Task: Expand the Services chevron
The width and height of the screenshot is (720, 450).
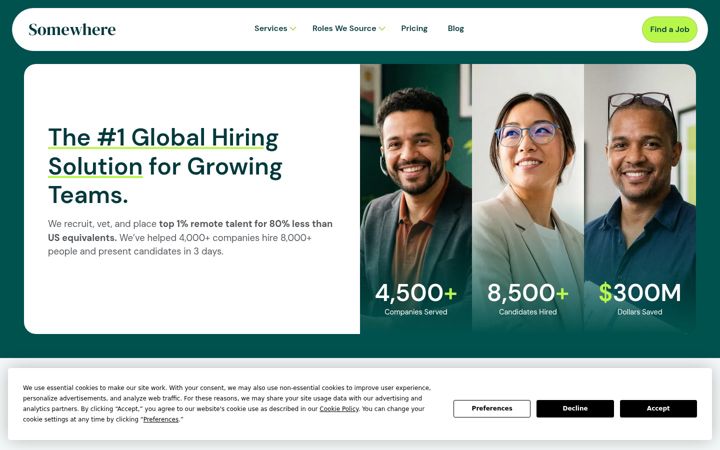Action: click(293, 28)
